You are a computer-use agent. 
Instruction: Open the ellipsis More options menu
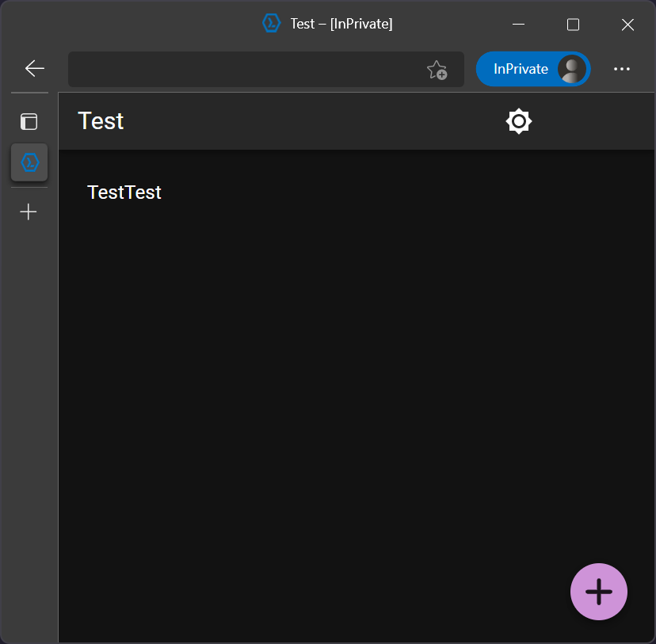[x=622, y=70]
